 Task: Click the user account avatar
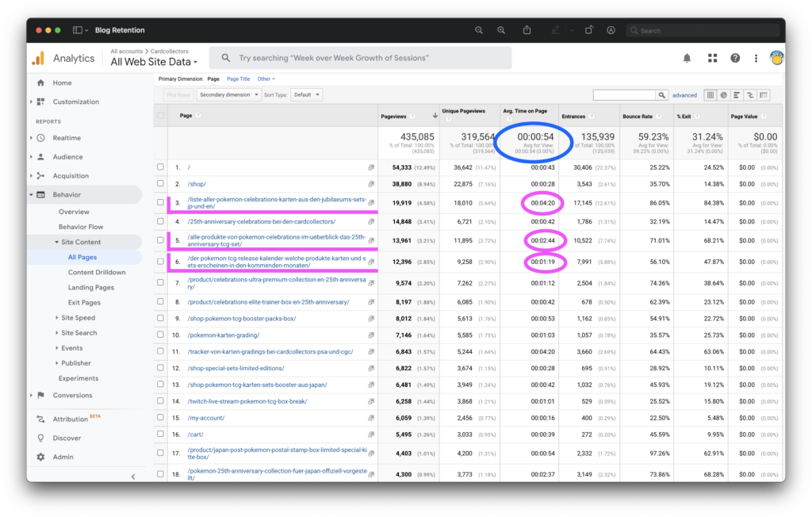click(x=776, y=58)
